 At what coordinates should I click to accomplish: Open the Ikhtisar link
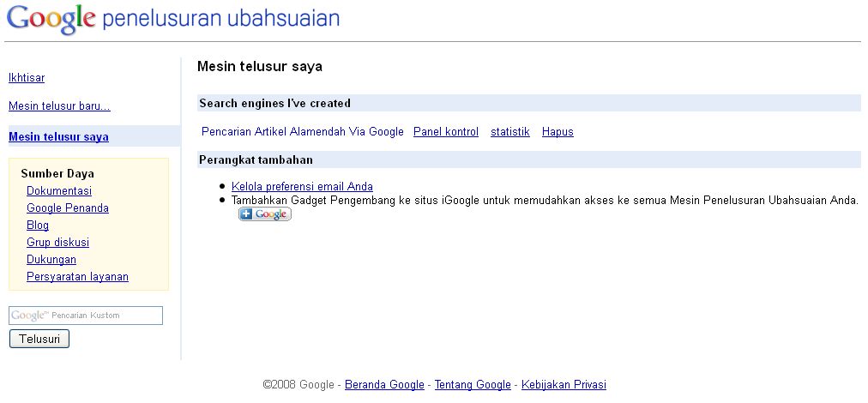click(27, 77)
